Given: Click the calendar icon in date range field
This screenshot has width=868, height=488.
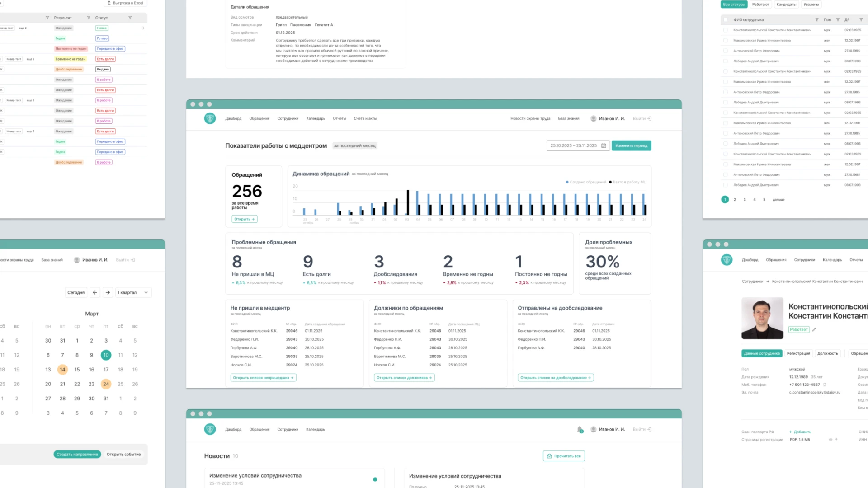Looking at the screenshot, I should click(604, 146).
